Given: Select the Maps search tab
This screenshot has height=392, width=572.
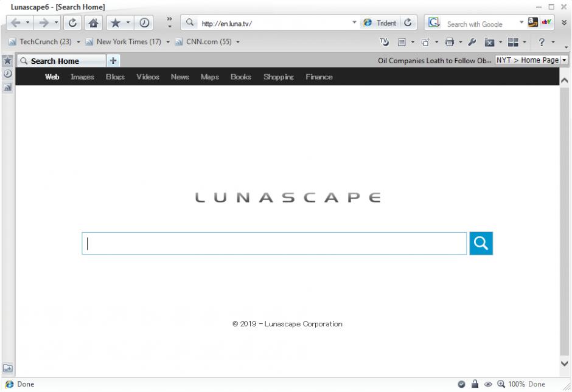Looking at the screenshot, I should tap(210, 77).
